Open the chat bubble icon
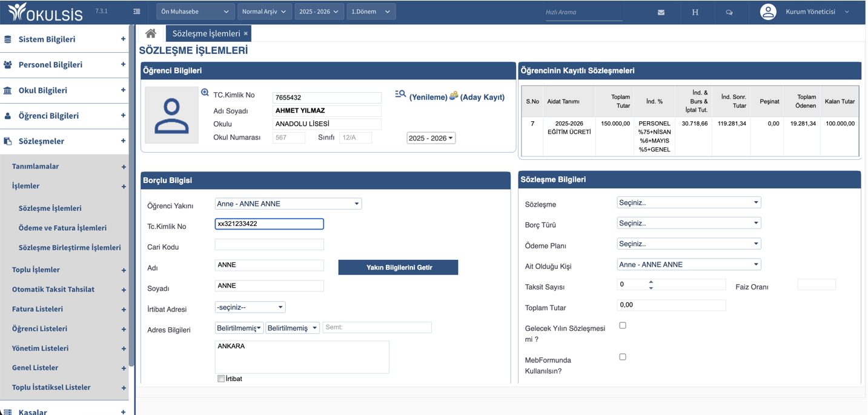 coord(729,12)
